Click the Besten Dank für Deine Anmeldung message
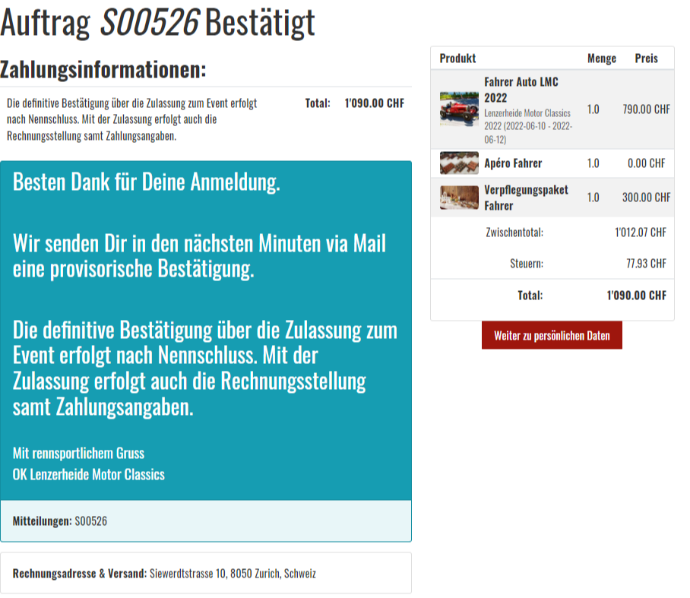 click(147, 182)
